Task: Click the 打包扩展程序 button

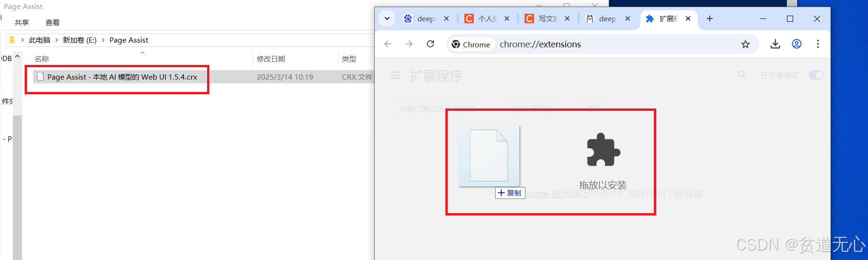Action: click(x=530, y=108)
